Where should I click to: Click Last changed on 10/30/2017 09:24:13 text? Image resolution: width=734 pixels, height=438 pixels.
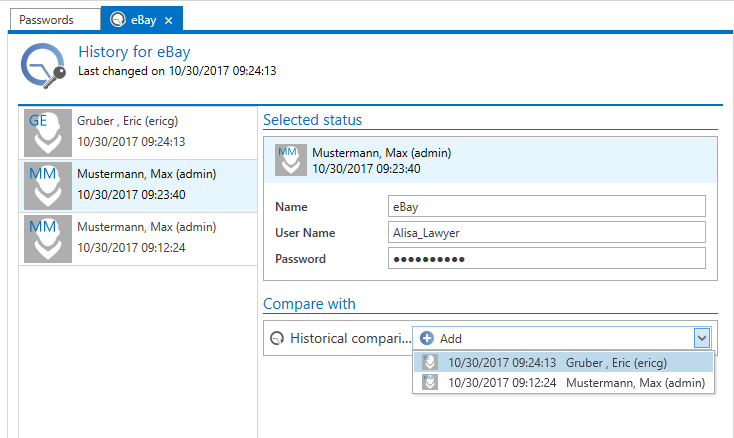coord(177,71)
